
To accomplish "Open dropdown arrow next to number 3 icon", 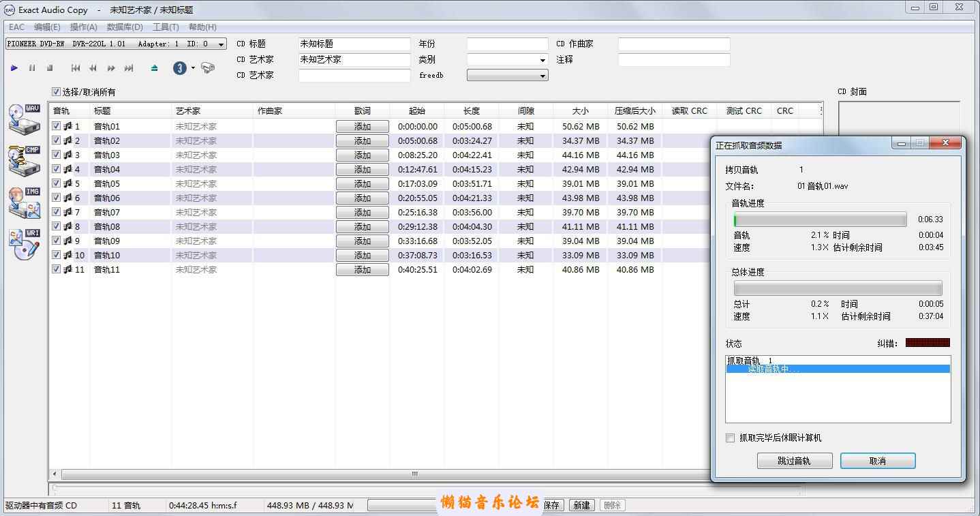I will click(193, 68).
